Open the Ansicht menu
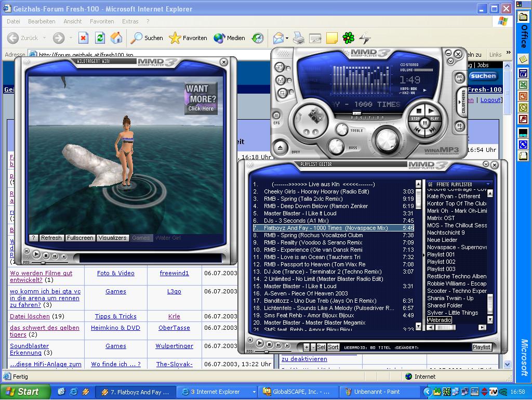532x400 pixels. [73, 21]
